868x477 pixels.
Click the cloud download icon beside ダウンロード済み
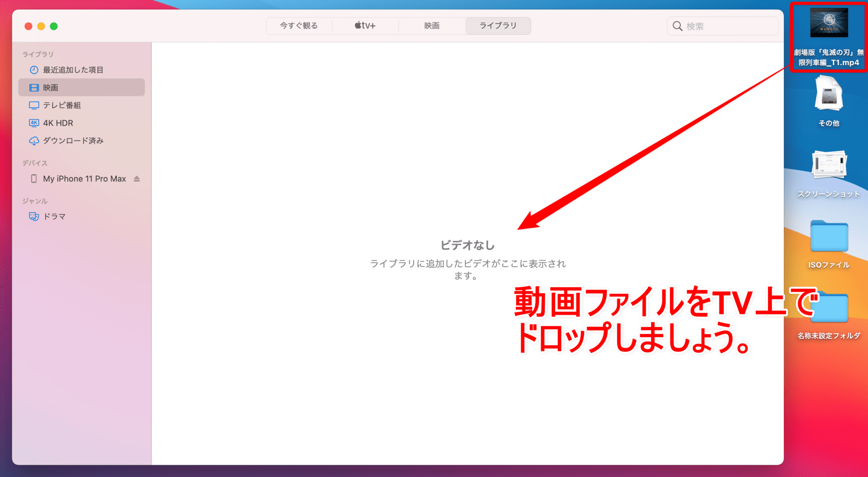pos(34,141)
